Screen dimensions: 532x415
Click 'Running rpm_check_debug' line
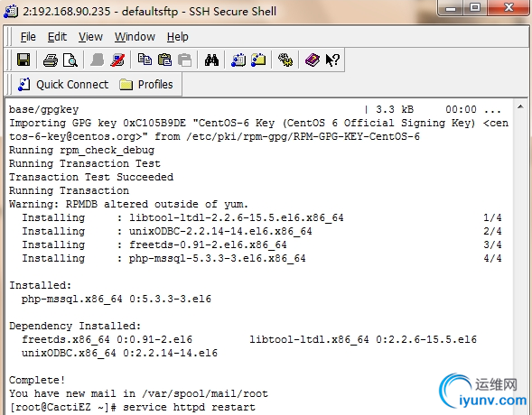(82, 150)
